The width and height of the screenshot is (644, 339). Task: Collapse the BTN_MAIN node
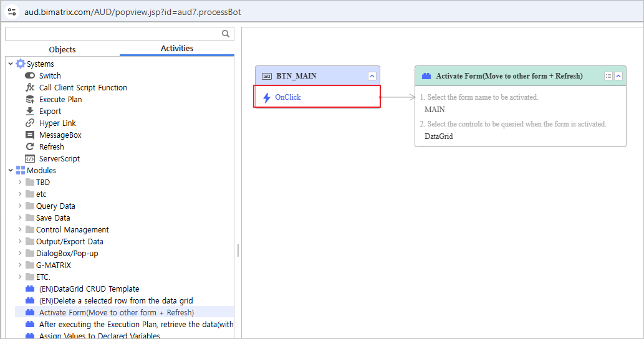coord(372,76)
